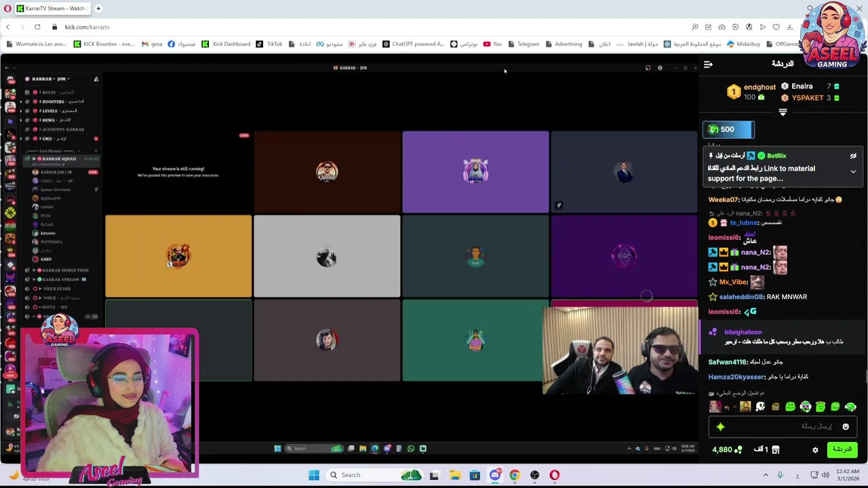Click username Weeka07 in chat
Screen dimensions: 868x488
(x=724, y=200)
